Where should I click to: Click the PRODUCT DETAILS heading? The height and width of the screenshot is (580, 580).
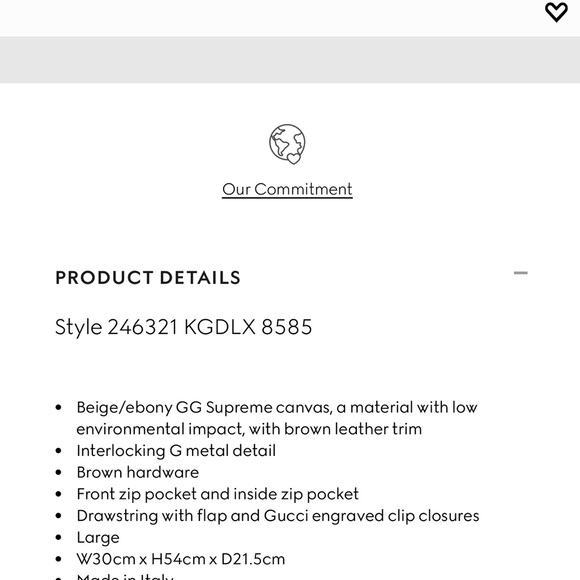click(x=148, y=278)
